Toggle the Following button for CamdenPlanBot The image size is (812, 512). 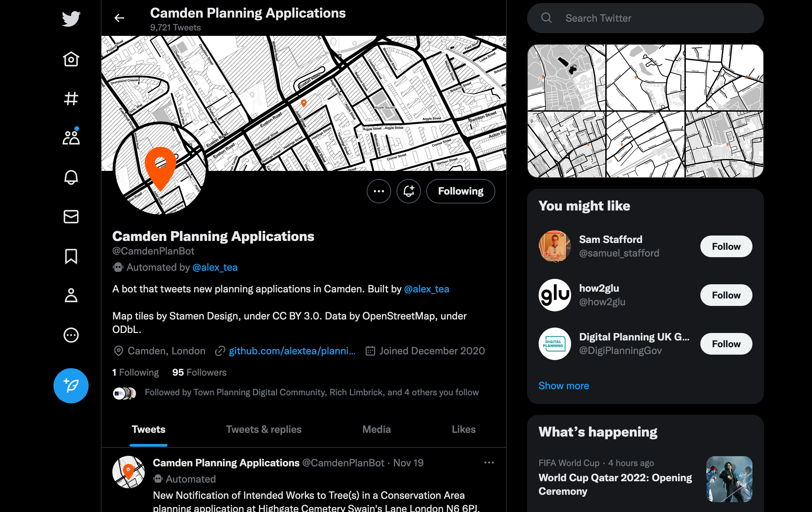point(460,191)
